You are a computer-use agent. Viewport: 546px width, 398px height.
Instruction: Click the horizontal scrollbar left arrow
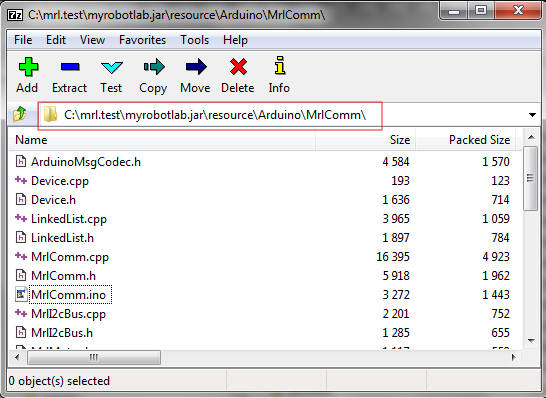[17, 357]
